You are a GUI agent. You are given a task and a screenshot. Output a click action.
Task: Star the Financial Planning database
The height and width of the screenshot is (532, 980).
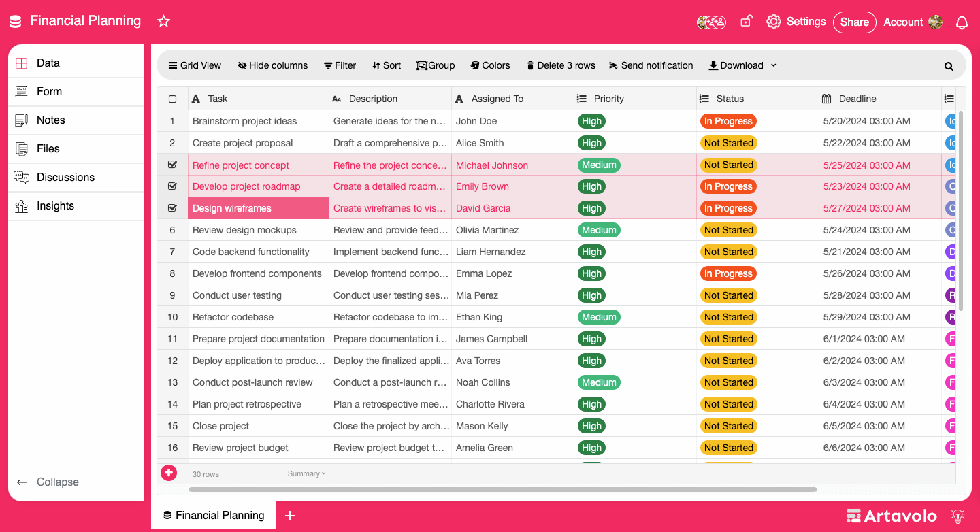click(x=163, y=21)
